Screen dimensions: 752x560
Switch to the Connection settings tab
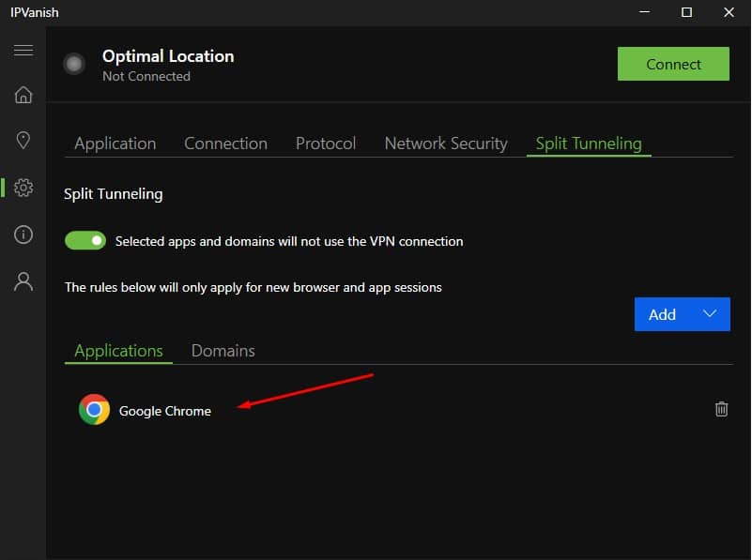click(225, 144)
